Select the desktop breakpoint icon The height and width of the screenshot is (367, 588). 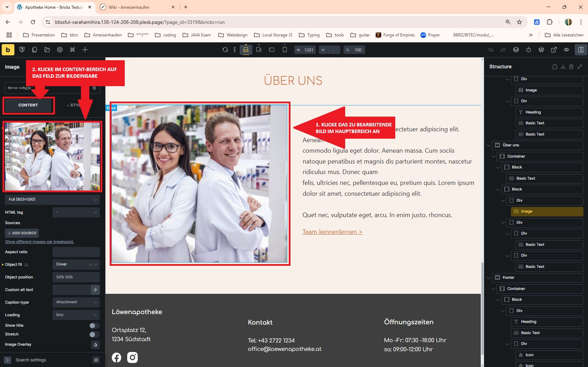pyautogui.click(x=246, y=50)
